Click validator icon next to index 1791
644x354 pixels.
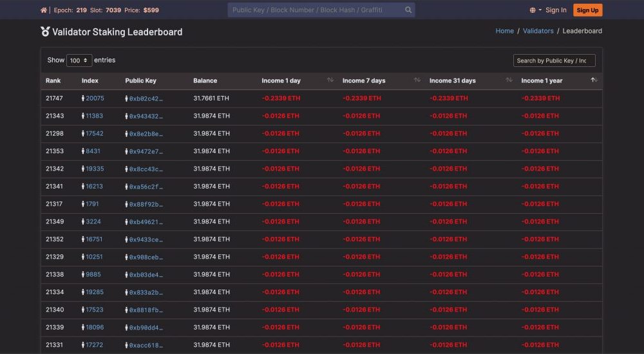(83, 204)
